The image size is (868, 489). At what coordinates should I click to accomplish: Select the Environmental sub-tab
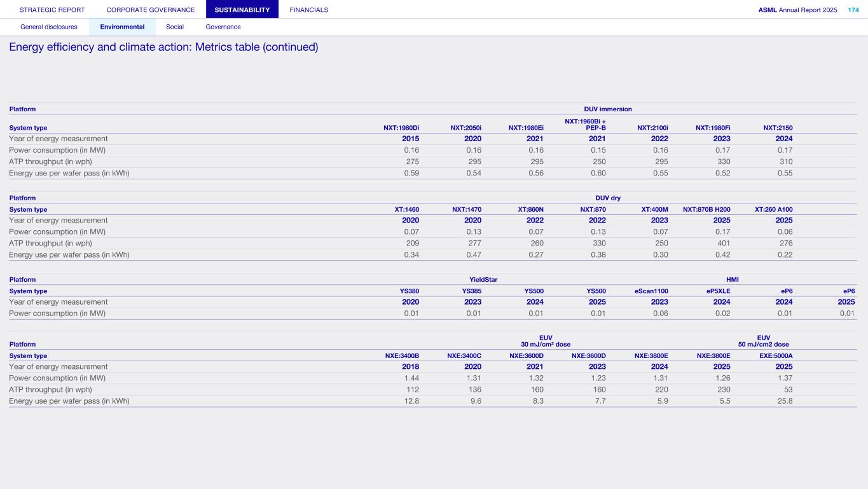[122, 27]
